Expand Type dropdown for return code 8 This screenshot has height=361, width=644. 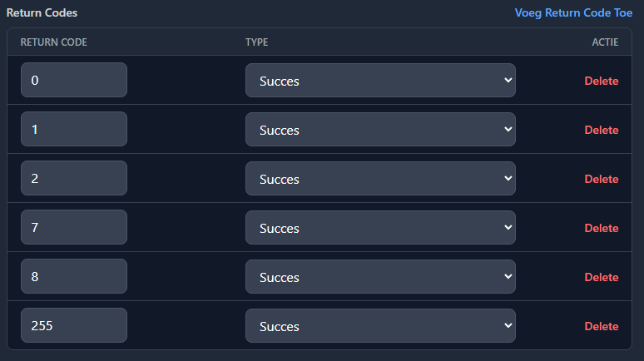coord(380,277)
